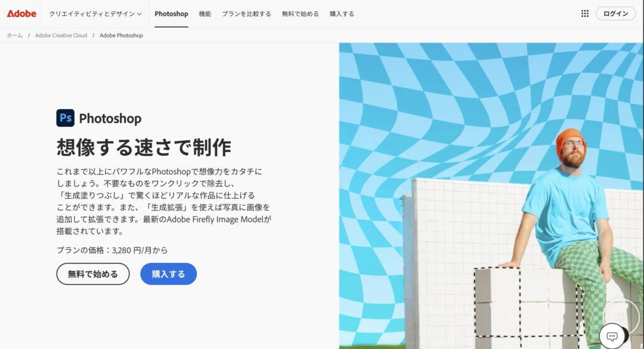Click the 想像する速さで制作 headline
The image size is (644, 349).
pyautogui.click(x=144, y=147)
